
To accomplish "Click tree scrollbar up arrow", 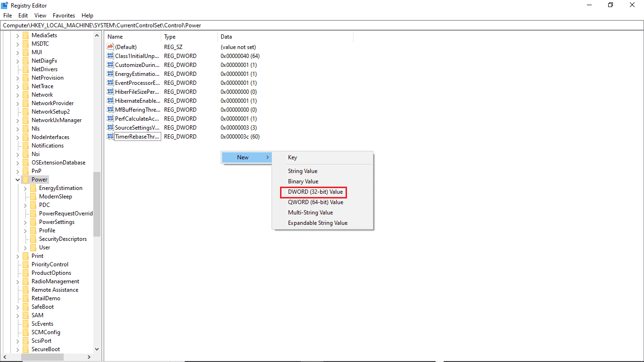I will click(x=97, y=35).
